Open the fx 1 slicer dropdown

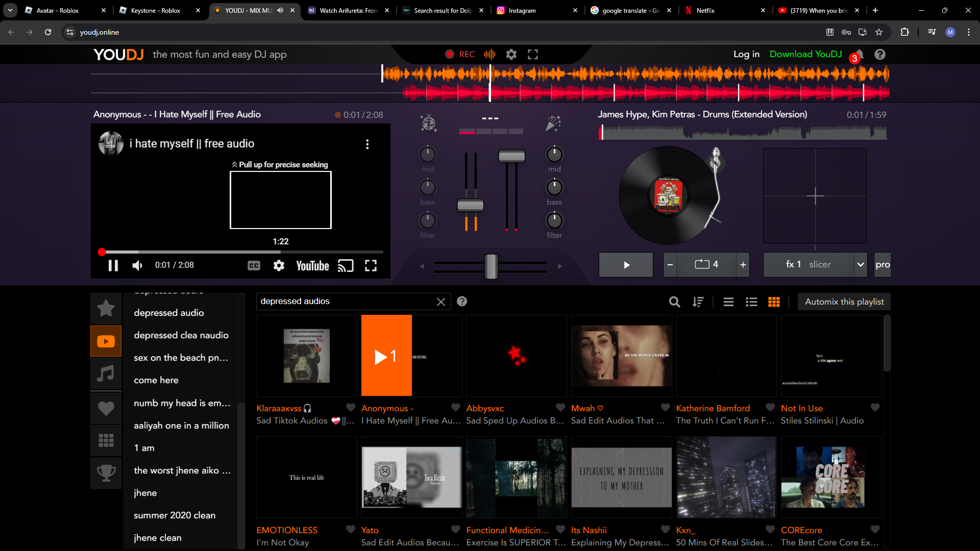click(x=861, y=265)
